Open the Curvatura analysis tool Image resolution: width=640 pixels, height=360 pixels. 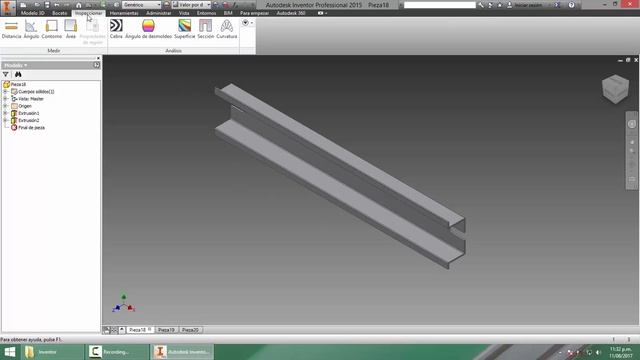[x=227, y=29]
